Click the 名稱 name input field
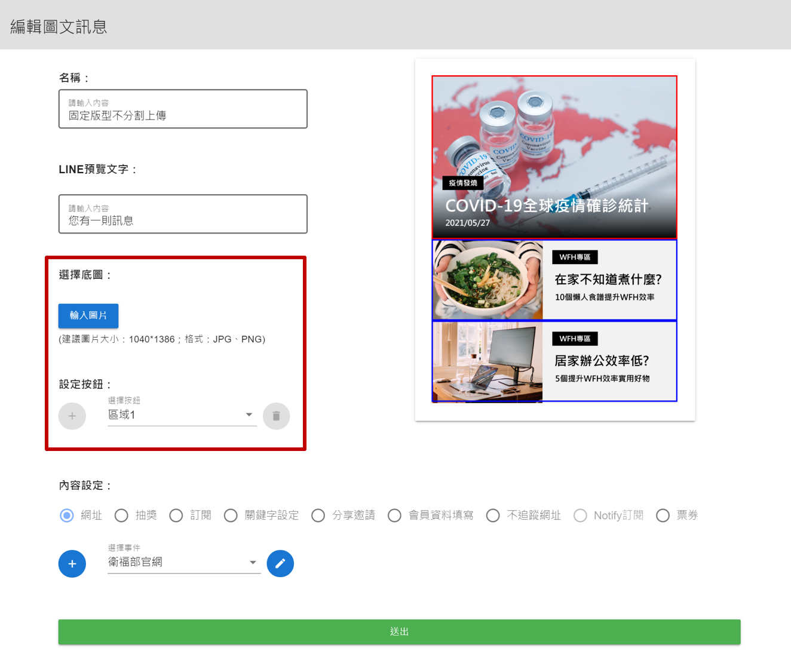This screenshot has width=791, height=672. pyautogui.click(x=182, y=109)
